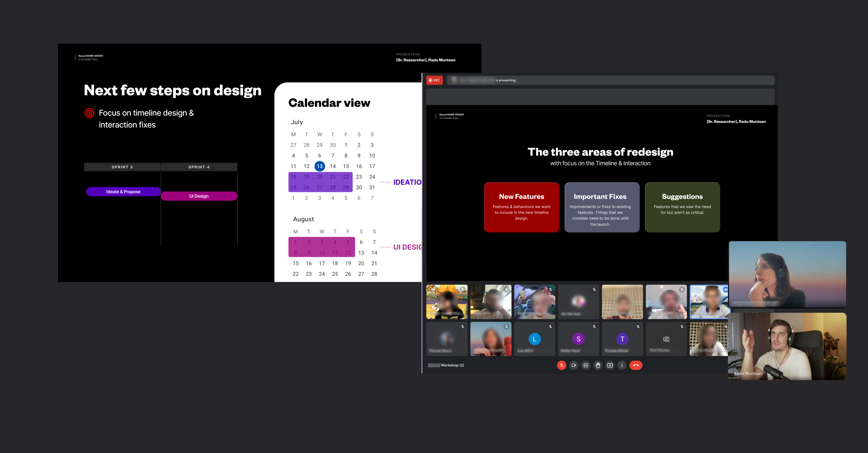868x453 pixels.
Task: Click the Ideate & Propose timeline bar
Action: click(123, 192)
